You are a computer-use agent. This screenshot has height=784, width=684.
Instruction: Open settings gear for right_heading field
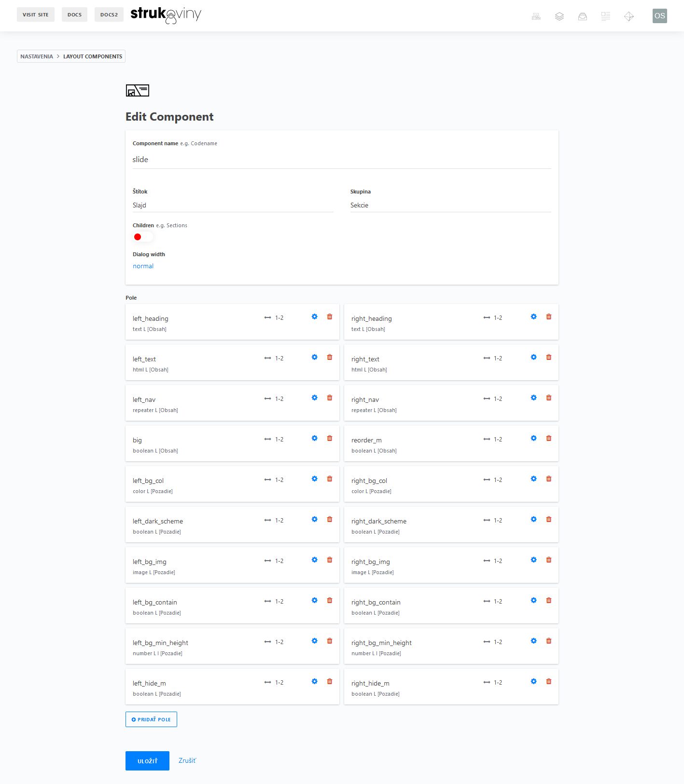pyautogui.click(x=533, y=316)
